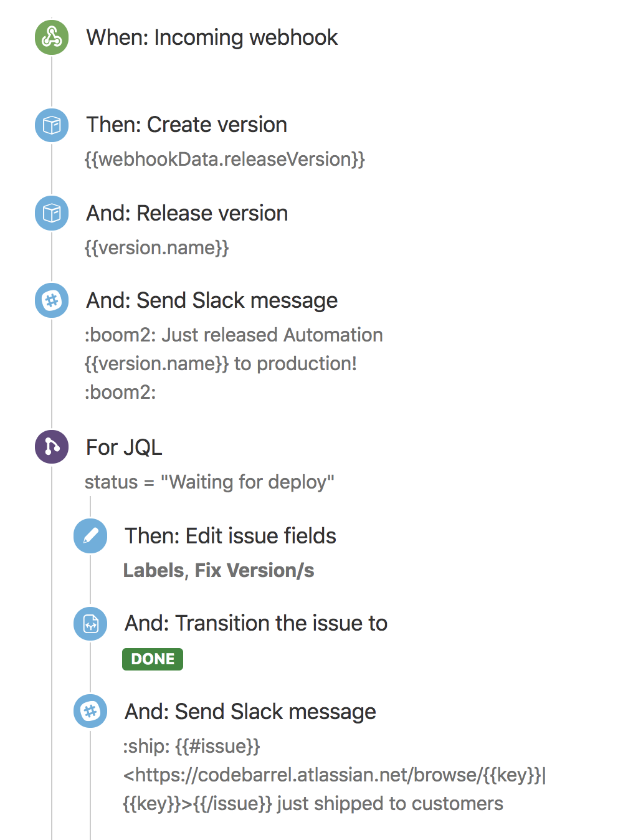
Task: Click the green Incoming webhook trigger icon
Action: pyautogui.click(x=52, y=37)
